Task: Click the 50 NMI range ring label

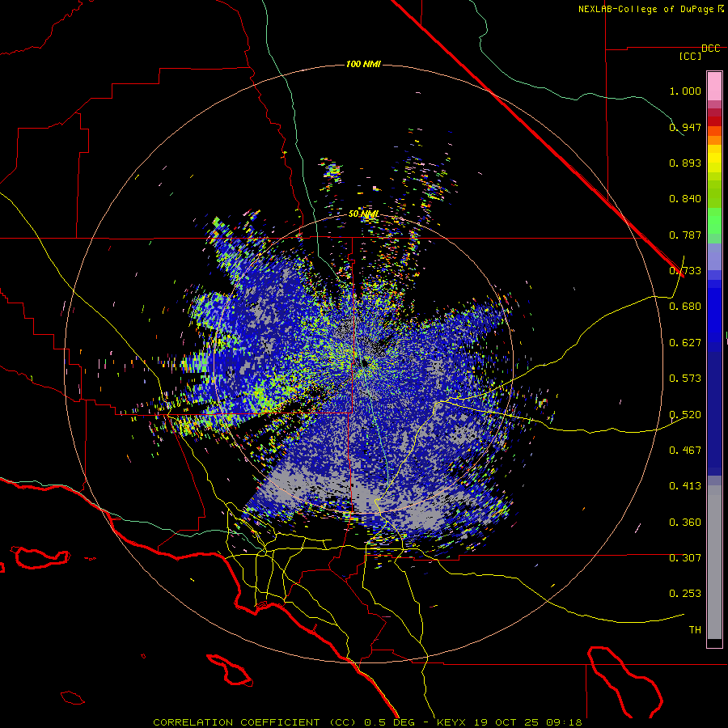Action: click(363, 214)
